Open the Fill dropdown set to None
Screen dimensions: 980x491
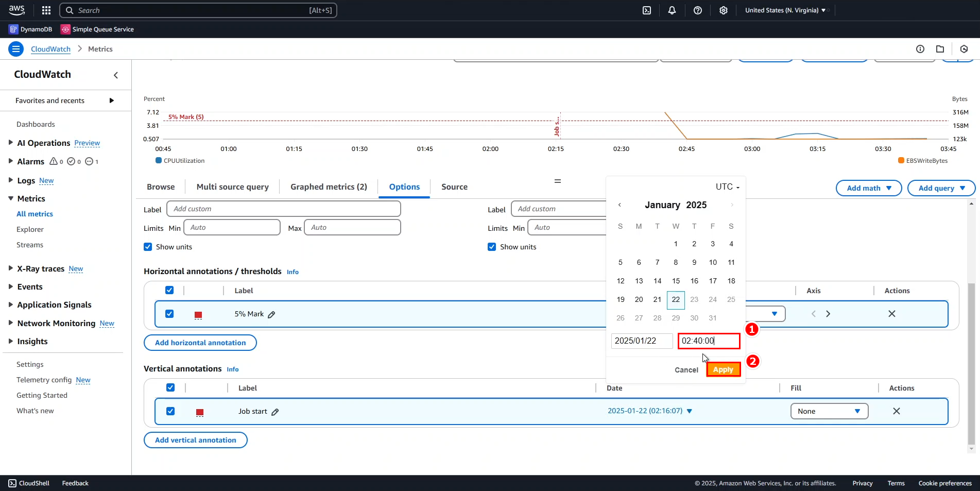829,411
